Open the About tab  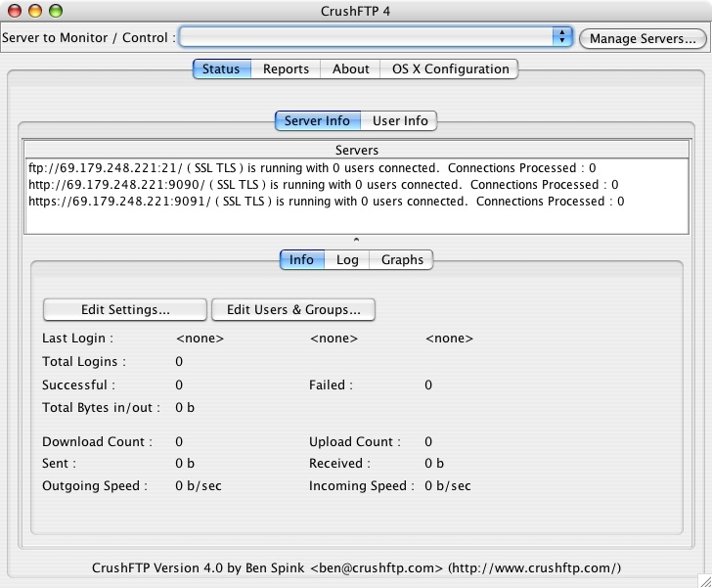coord(350,68)
